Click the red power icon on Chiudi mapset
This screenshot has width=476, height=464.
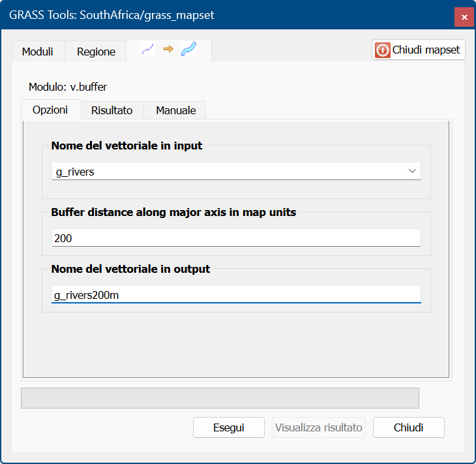pyautogui.click(x=382, y=50)
